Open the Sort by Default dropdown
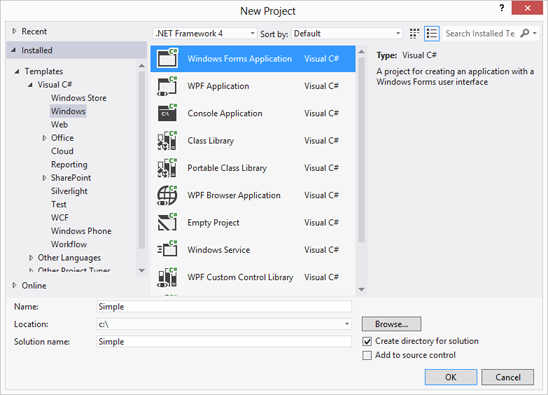548x395 pixels. pos(347,34)
